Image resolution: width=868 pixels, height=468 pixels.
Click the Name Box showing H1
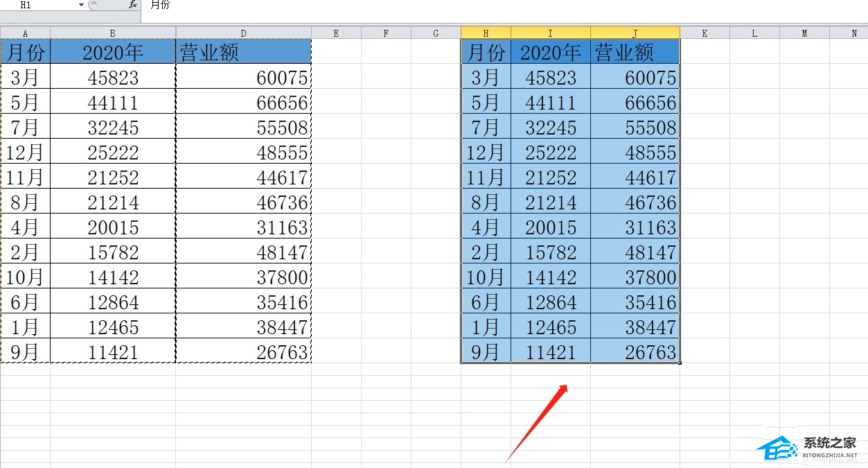[38, 5]
